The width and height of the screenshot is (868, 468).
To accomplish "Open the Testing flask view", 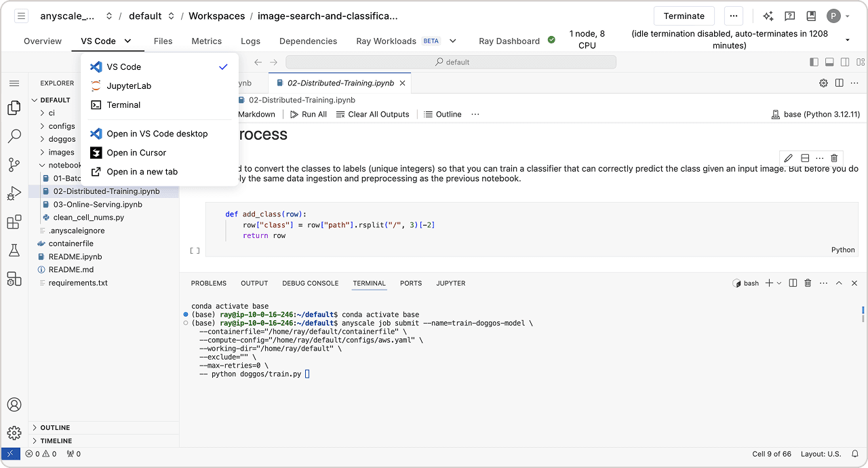I will pyautogui.click(x=14, y=250).
